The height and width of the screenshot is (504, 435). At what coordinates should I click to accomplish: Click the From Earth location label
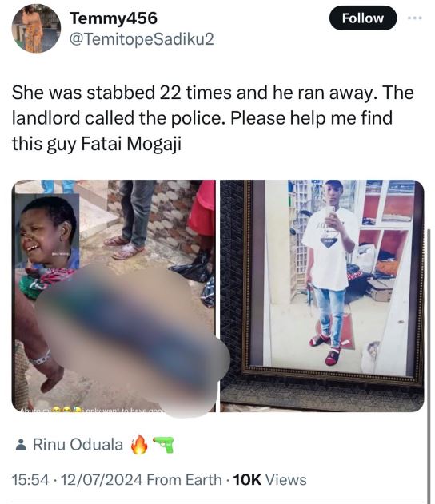point(184,480)
